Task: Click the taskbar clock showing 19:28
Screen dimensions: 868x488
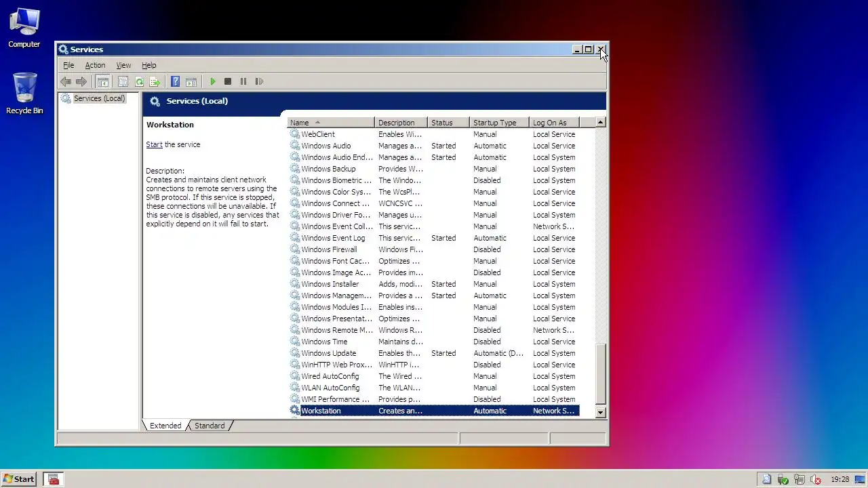Action: coord(840,479)
